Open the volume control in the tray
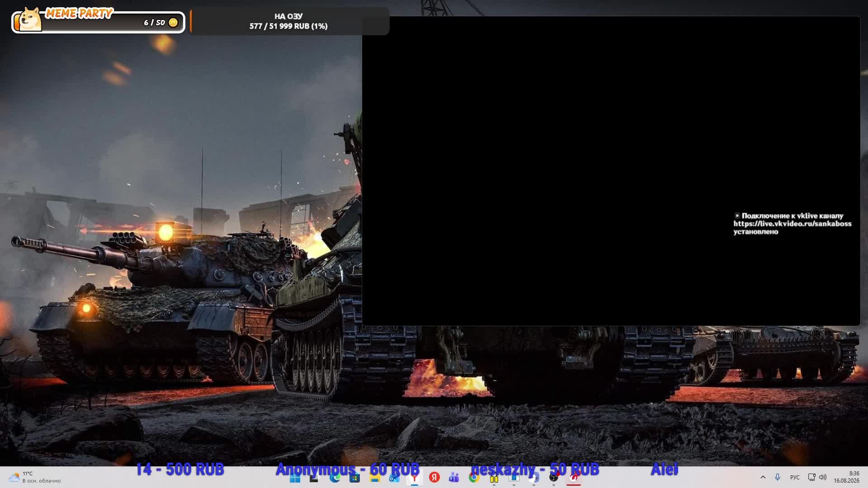 [x=823, y=477]
